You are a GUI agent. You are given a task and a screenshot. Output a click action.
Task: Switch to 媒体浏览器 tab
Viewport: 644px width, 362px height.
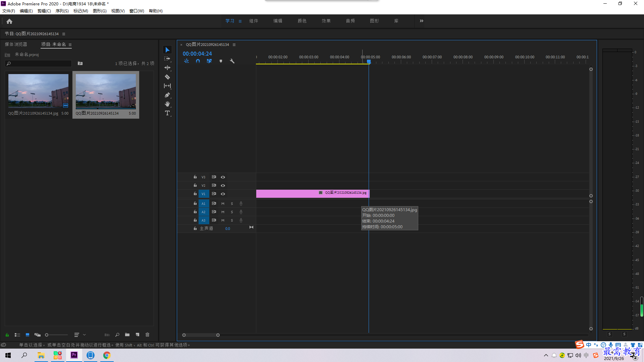tap(16, 44)
